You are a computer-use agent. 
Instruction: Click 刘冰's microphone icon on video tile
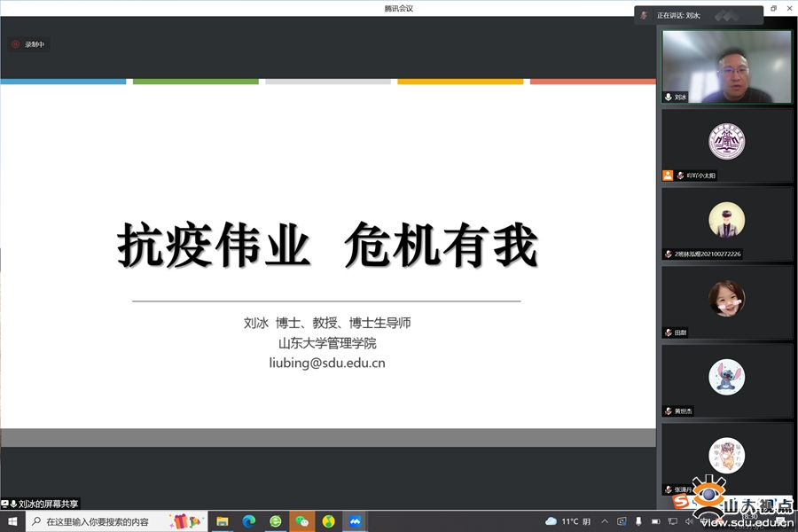668,97
